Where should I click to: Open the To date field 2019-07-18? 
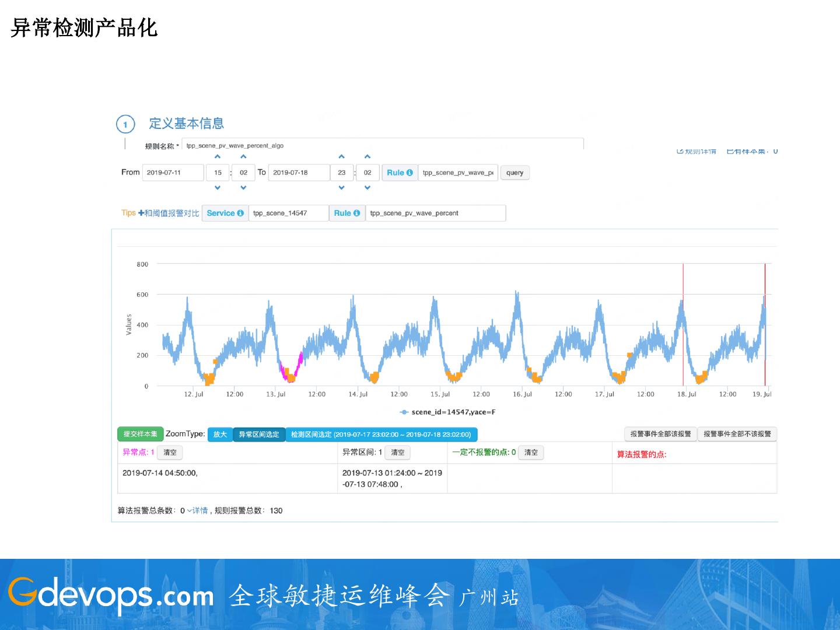pos(299,173)
